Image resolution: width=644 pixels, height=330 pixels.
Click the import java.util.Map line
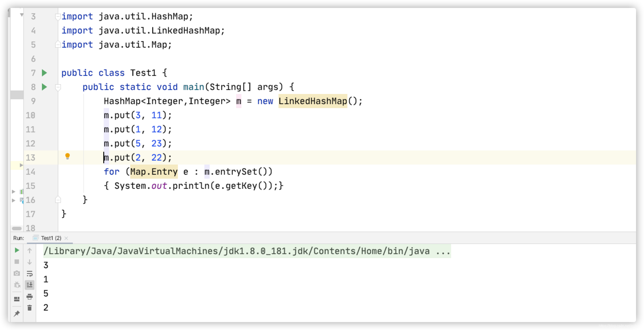(117, 45)
